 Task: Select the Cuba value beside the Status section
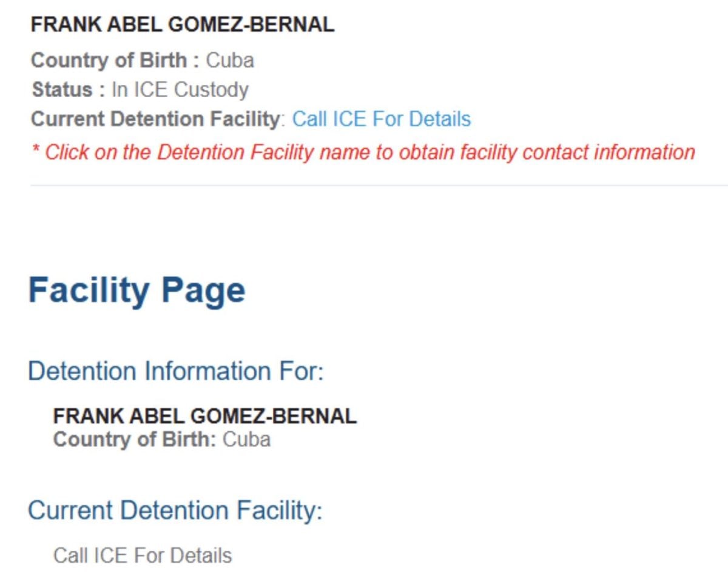coord(230,61)
